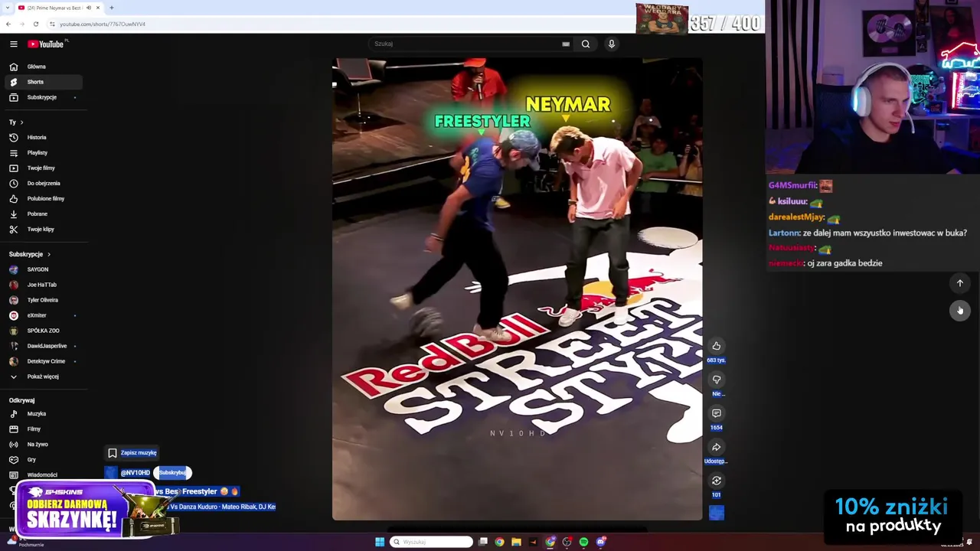Open Tyler Oliveira channel

pyautogui.click(x=44, y=300)
